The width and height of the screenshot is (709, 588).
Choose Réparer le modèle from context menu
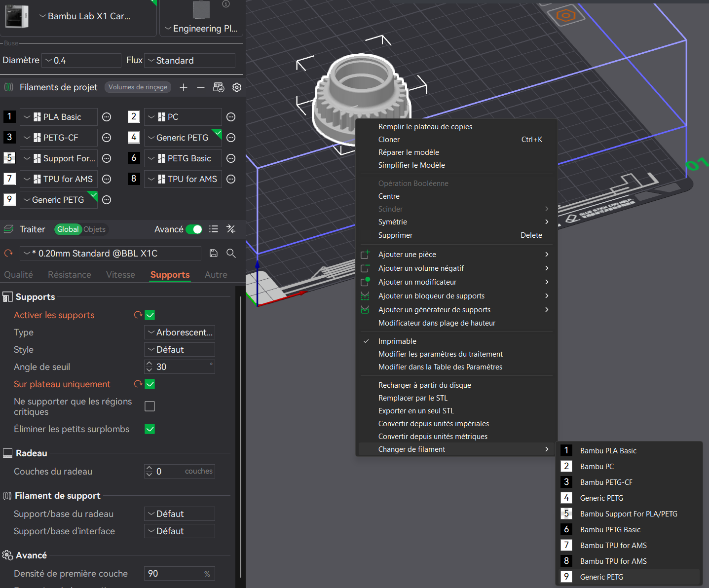pyautogui.click(x=409, y=152)
